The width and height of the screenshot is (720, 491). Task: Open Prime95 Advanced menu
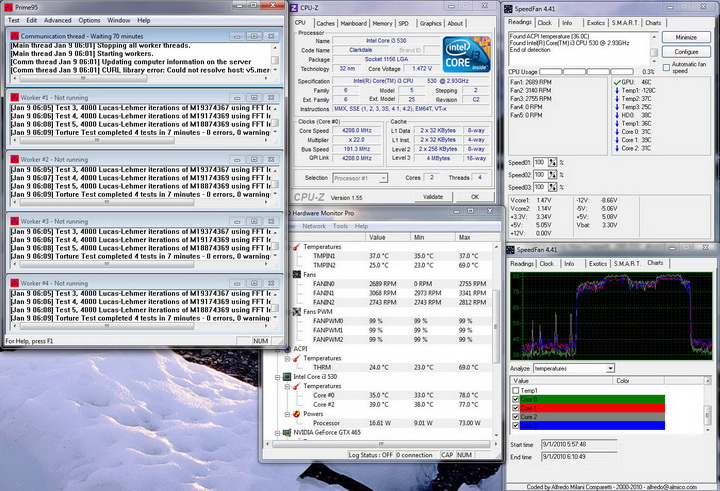(57, 21)
